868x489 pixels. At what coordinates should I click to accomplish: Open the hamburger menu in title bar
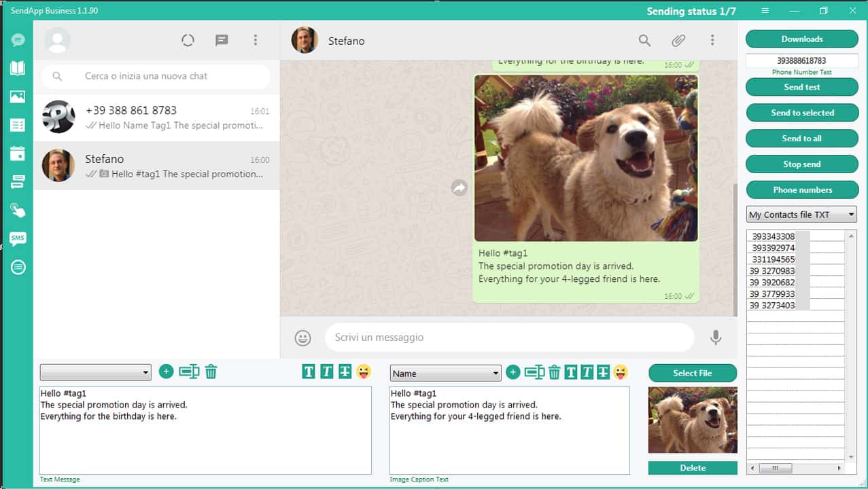click(765, 11)
